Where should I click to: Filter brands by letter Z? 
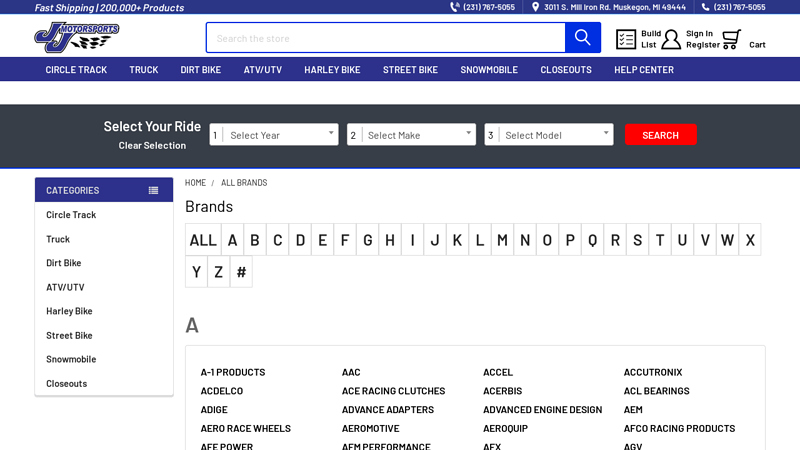tap(218, 271)
